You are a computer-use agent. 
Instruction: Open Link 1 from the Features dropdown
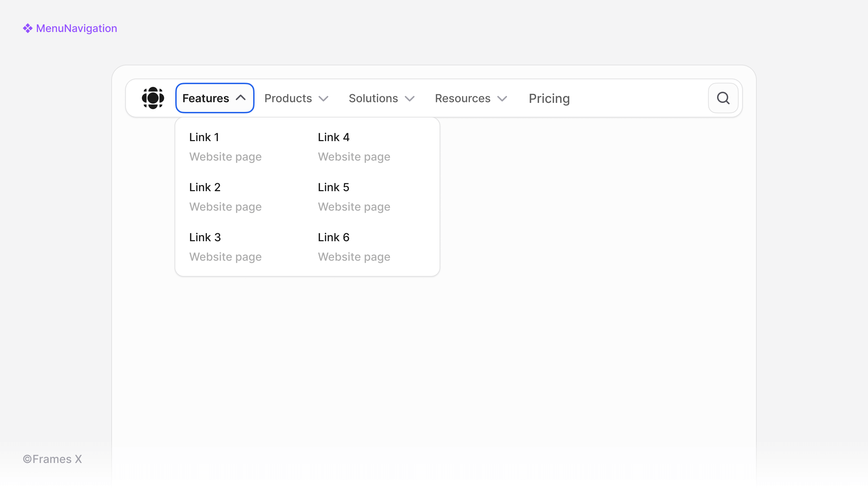(x=204, y=137)
